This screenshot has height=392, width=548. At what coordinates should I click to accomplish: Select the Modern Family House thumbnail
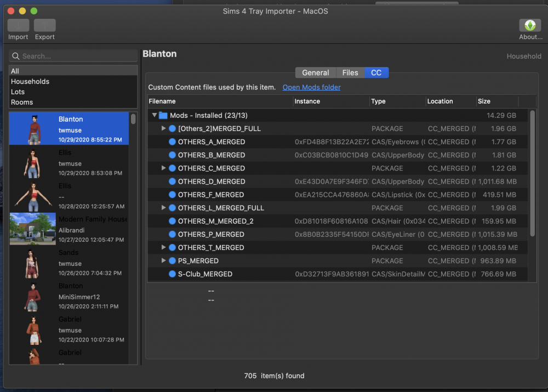point(32,229)
